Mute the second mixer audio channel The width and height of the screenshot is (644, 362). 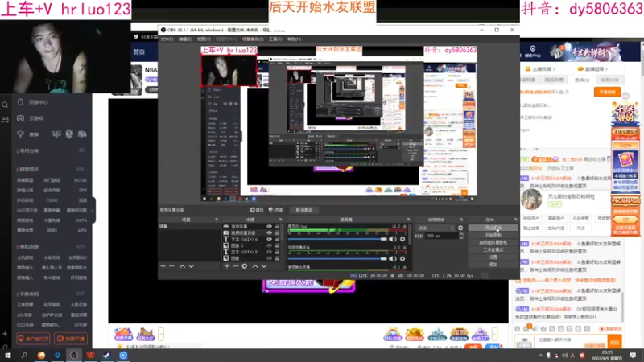393,259
